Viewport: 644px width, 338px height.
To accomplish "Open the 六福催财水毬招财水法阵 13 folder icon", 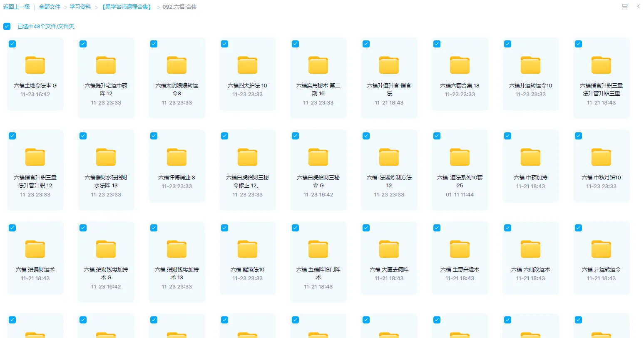I will click(106, 157).
